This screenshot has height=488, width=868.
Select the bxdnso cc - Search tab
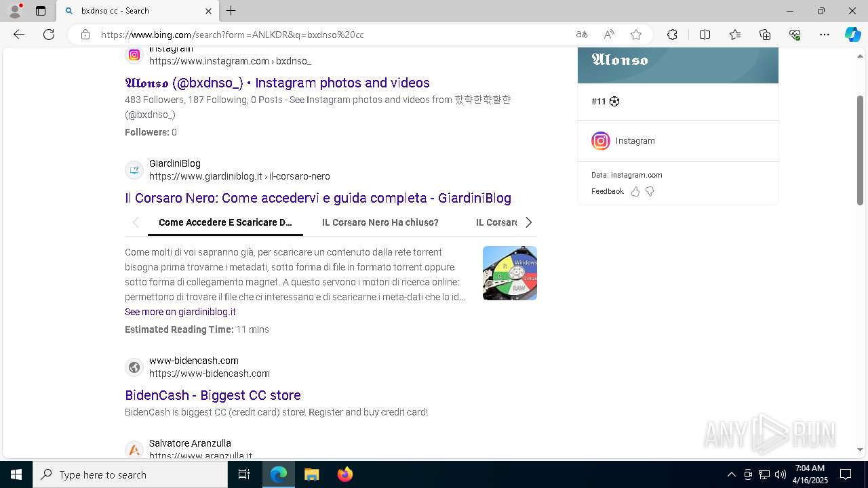click(x=138, y=11)
